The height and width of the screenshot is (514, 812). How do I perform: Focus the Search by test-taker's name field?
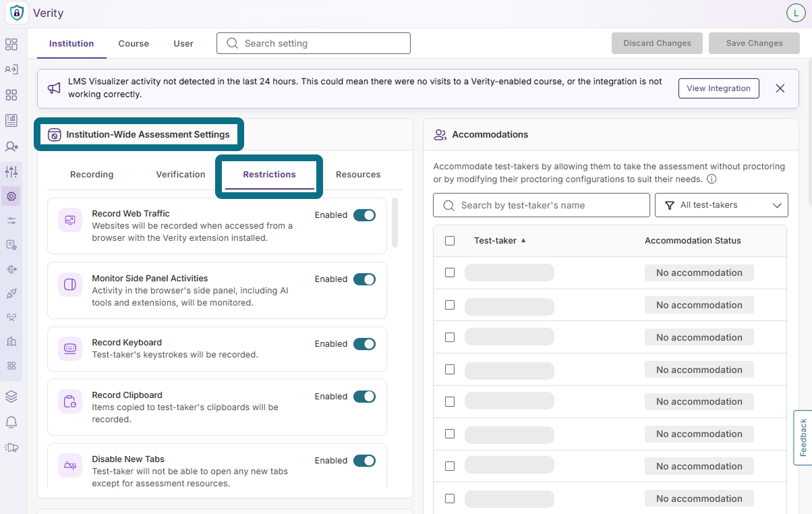tap(542, 205)
